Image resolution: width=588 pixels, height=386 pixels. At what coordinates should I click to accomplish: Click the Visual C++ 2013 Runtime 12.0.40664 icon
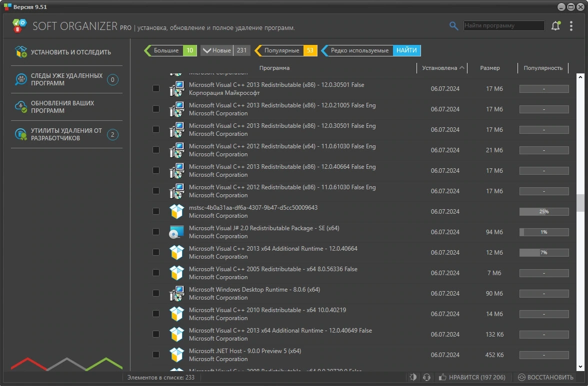176,252
